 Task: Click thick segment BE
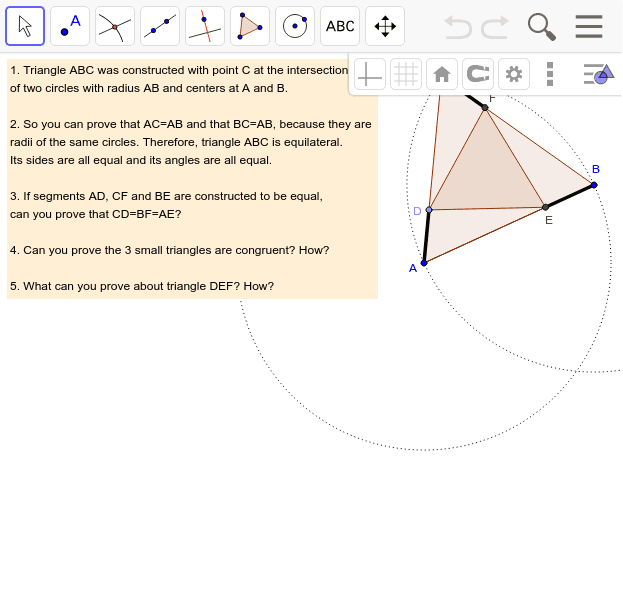pyautogui.click(x=570, y=196)
